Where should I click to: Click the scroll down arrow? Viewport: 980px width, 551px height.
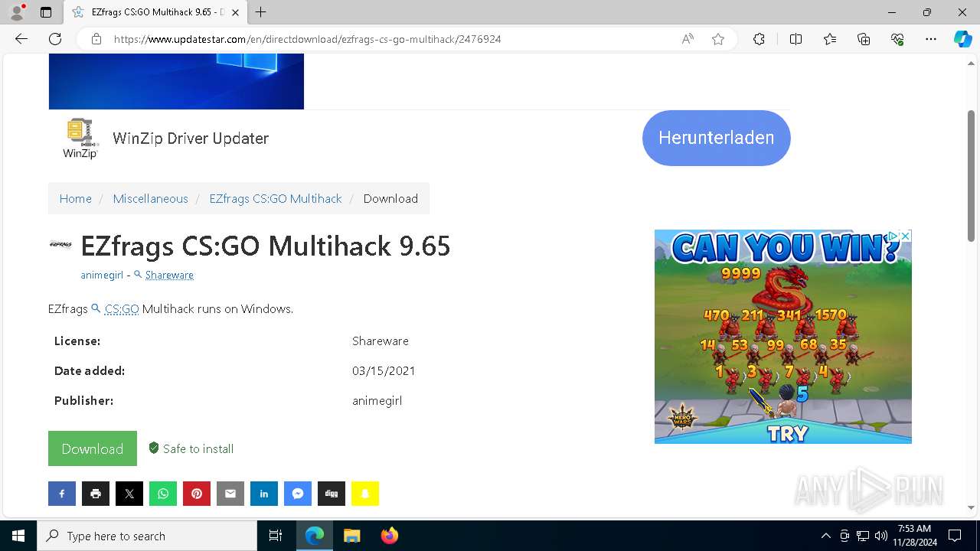tap(972, 507)
